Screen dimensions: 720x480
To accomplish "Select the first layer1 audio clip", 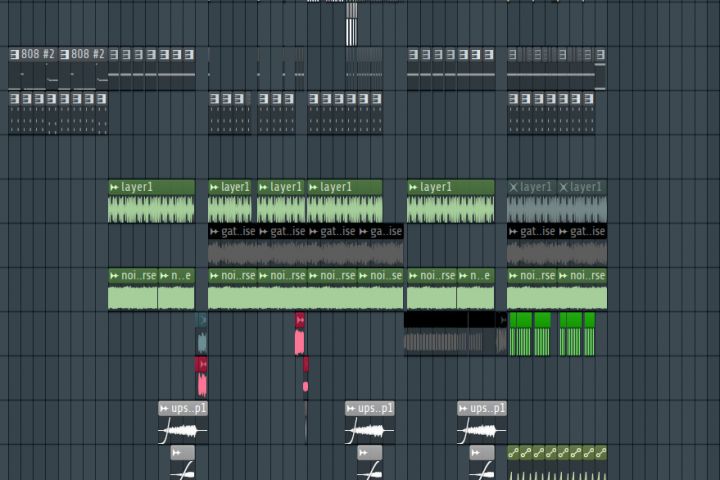I will click(152, 201).
